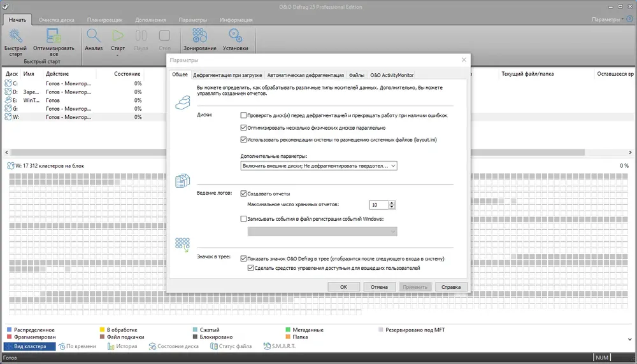The image size is (637, 364).
Task: Open O&O ActivityMonitor tab
Action: [392, 75]
